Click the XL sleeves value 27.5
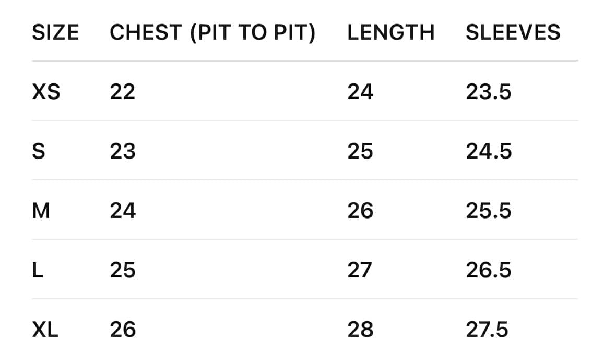 tap(487, 330)
